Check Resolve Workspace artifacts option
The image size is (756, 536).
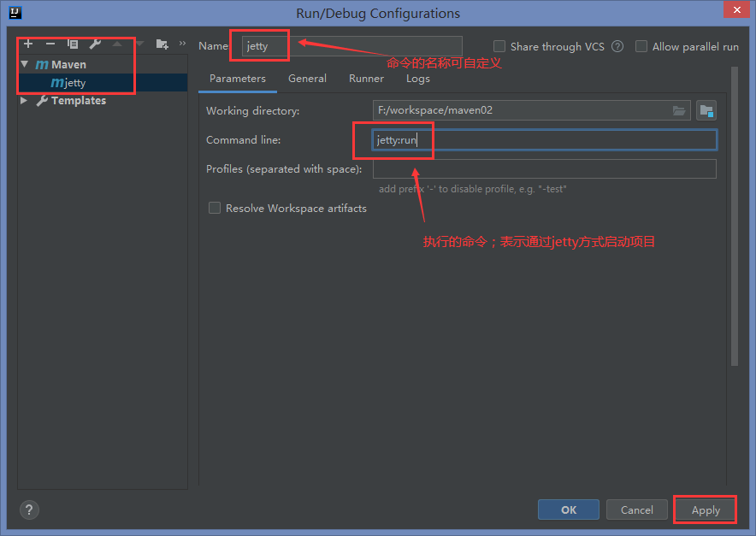215,208
